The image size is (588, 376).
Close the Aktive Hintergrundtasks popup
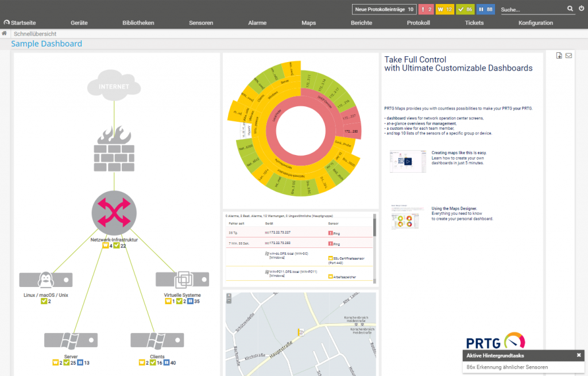click(x=579, y=355)
